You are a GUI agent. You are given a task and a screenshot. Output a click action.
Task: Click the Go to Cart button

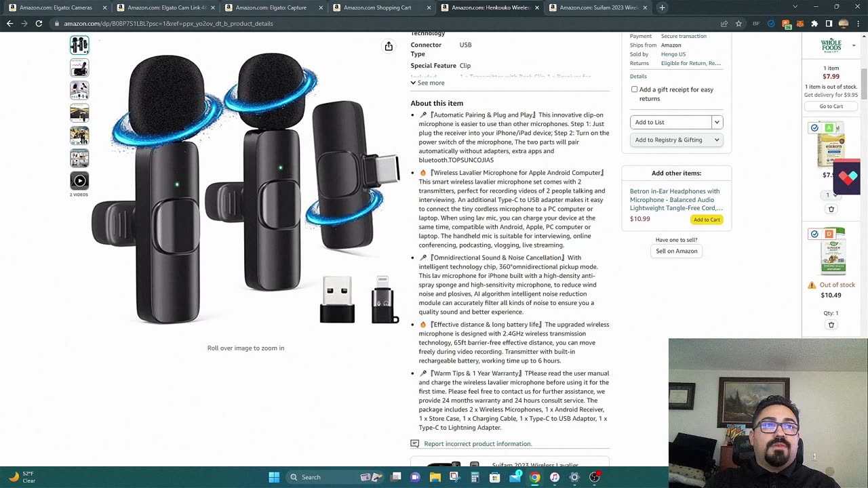[x=831, y=106]
